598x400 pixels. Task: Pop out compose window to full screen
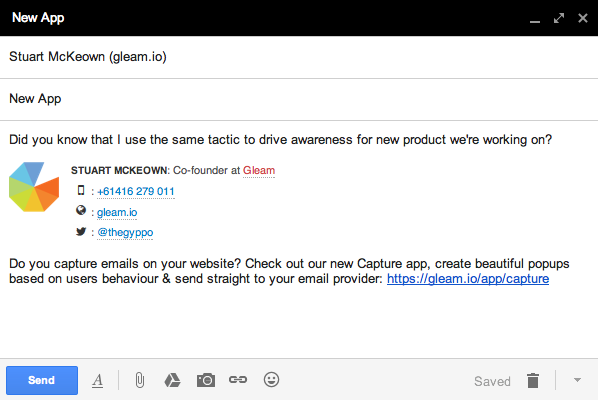(x=559, y=18)
